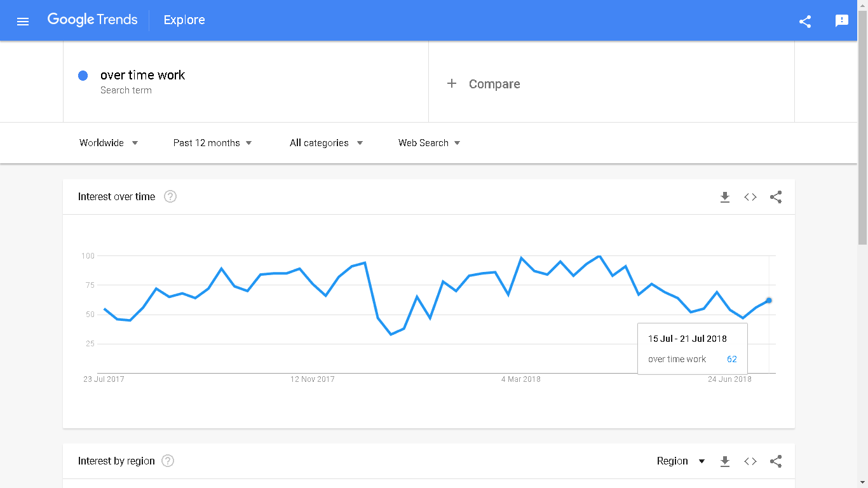Click the Compare add term button

tap(484, 84)
